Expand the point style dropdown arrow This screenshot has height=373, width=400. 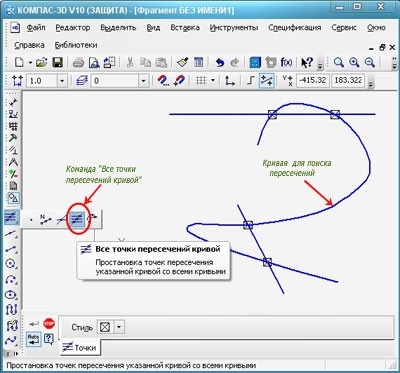[x=119, y=327]
